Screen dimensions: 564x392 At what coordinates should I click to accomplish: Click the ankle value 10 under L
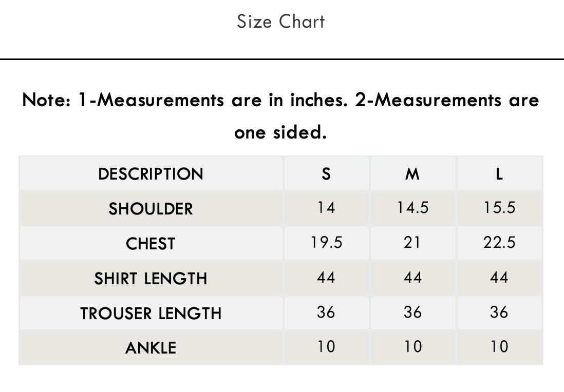499,346
